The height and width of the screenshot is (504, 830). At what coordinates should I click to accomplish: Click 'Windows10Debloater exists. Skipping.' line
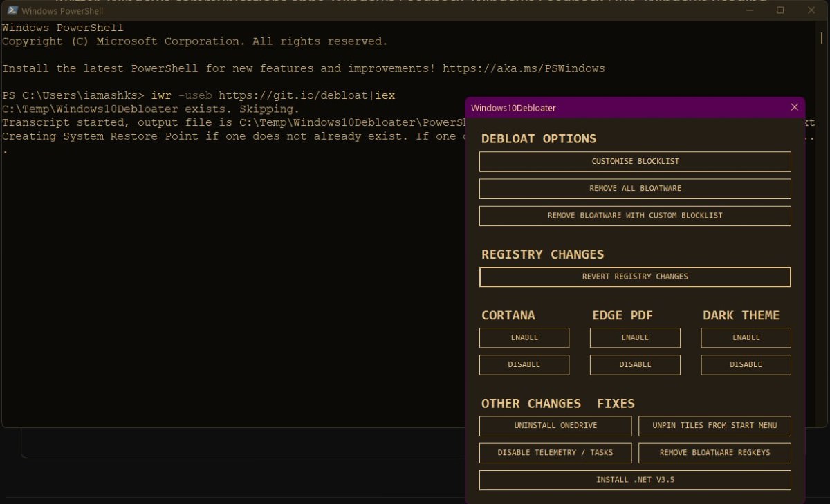click(151, 109)
